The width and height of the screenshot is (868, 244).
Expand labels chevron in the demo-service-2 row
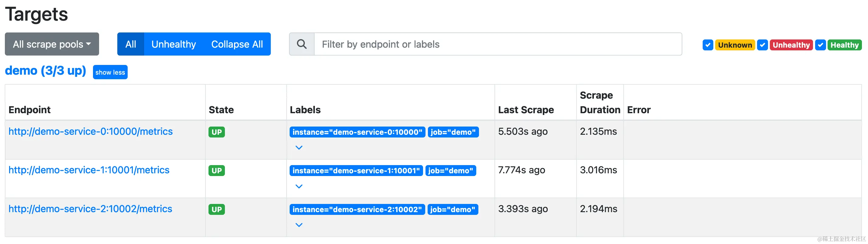[x=299, y=225]
